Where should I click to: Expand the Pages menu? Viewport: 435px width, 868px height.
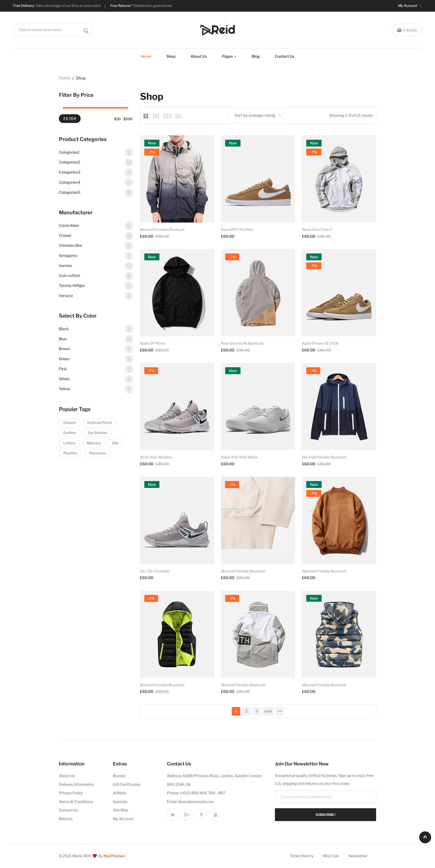click(x=229, y=56)
